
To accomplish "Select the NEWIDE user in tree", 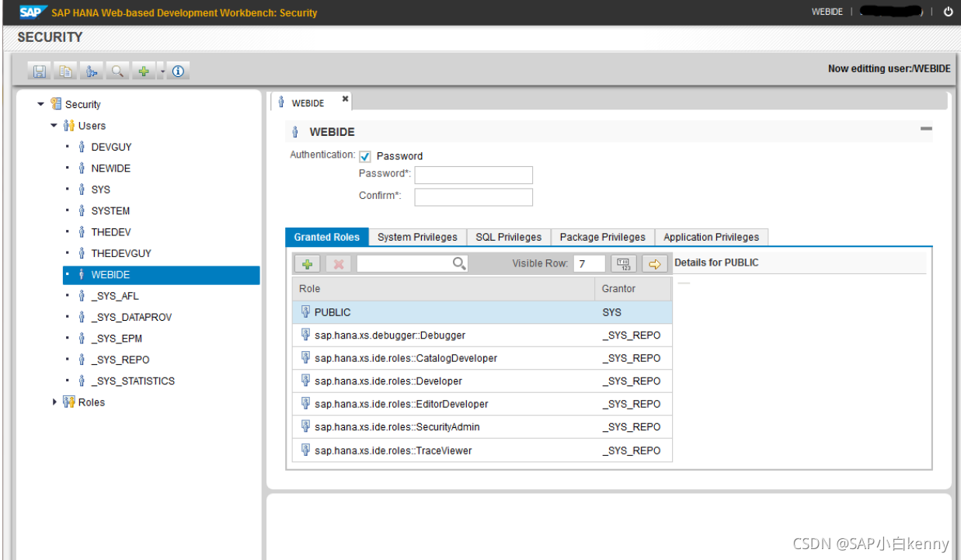I will (x=110, y=169).
